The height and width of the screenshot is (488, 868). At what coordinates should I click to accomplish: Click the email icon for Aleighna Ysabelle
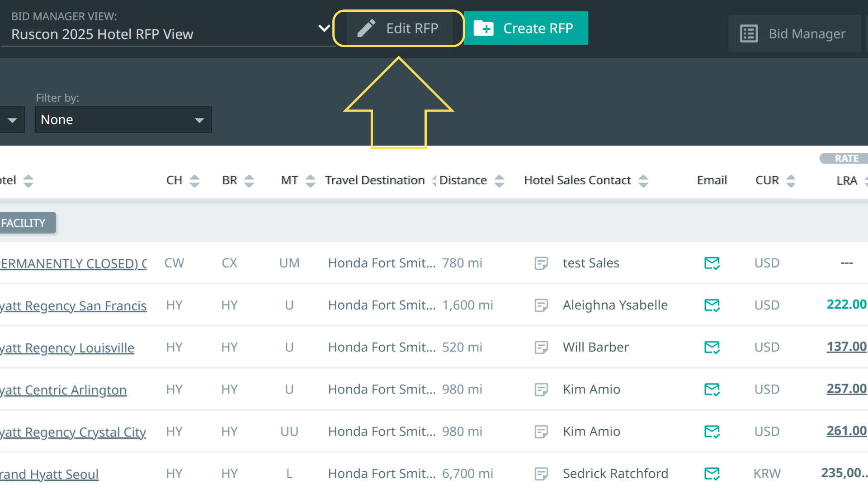(x=712, y=305)
